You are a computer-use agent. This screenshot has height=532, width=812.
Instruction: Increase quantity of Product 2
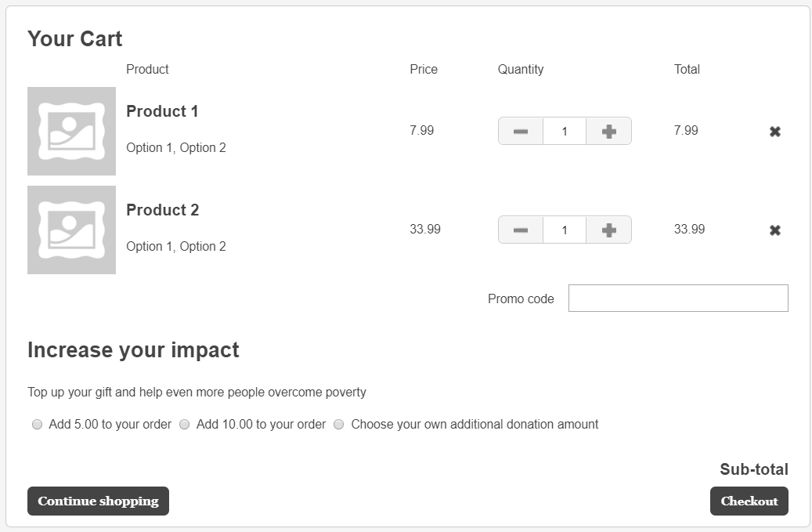[x=608, y=230]
